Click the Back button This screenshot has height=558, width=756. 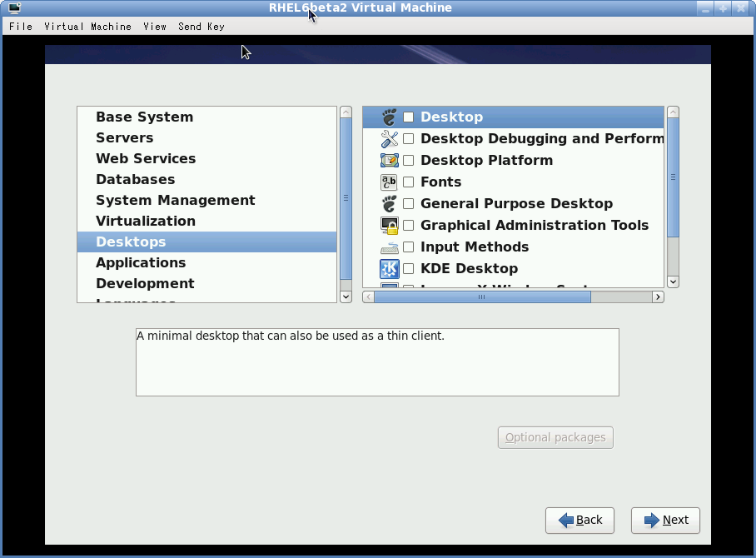pos(579,521)
